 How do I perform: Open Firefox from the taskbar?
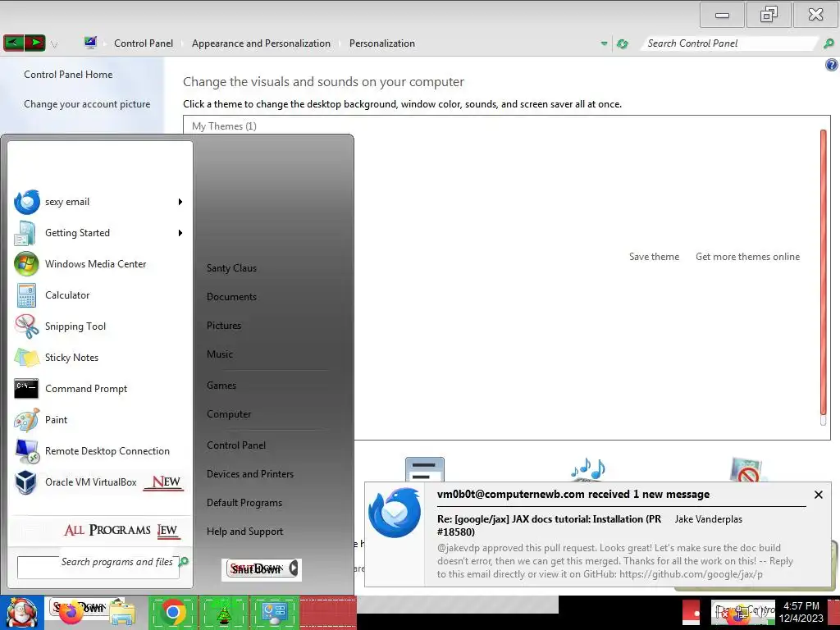pyautogui.click(x=71, y=613)
